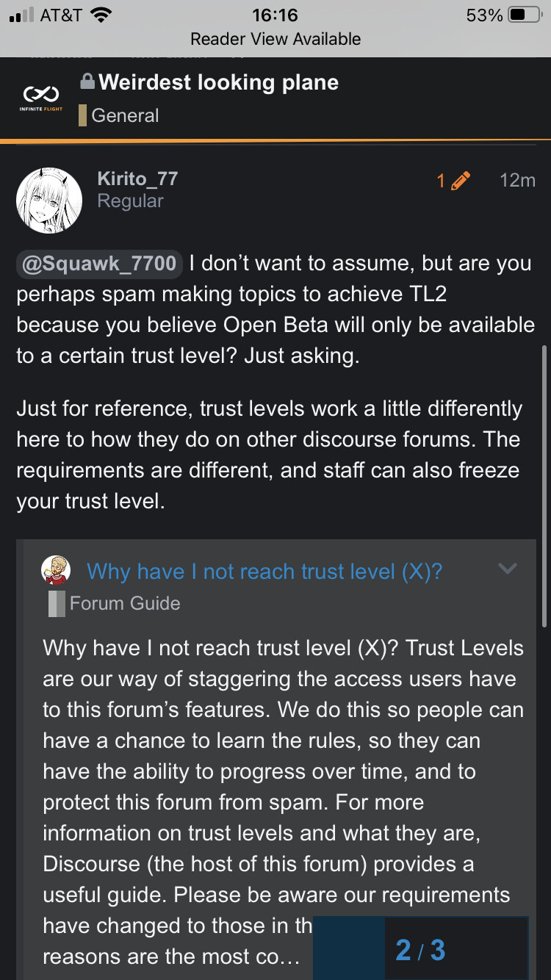Open the Kirito_77 username link
Image resolution: width=551 pixels, height=980 pixels.
click(137, 179)
